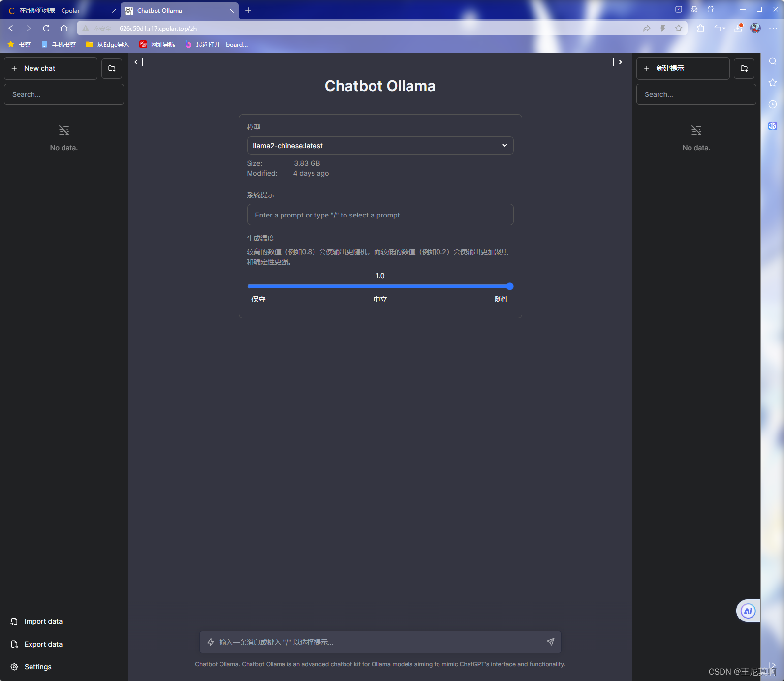Close the Chatbot Ollama tab
This screenshot has height=681, width=784.
pos(232,10)
